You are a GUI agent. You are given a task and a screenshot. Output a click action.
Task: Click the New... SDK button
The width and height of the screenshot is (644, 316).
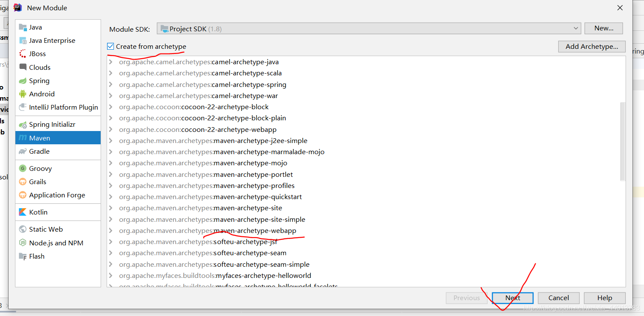coord(604,28)
